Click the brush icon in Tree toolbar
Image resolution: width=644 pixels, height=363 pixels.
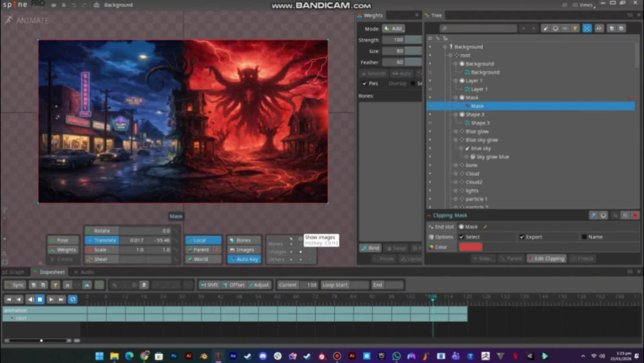pos(545,28)
